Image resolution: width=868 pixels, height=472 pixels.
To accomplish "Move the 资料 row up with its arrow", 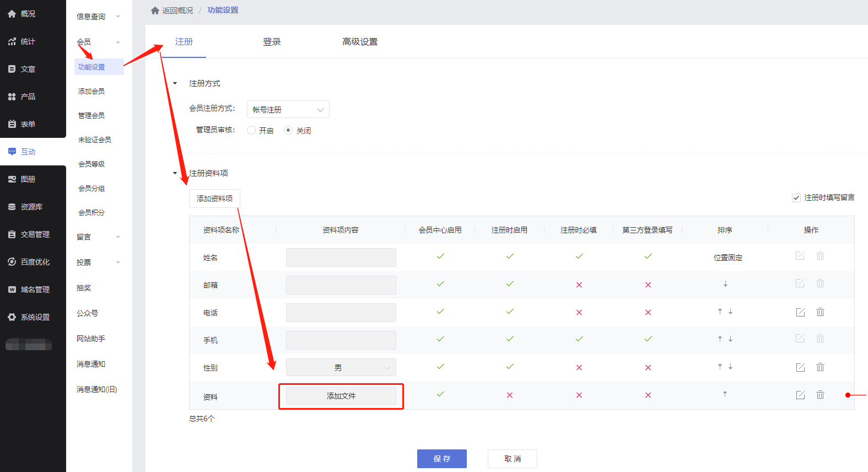I will tap(725, 394).
